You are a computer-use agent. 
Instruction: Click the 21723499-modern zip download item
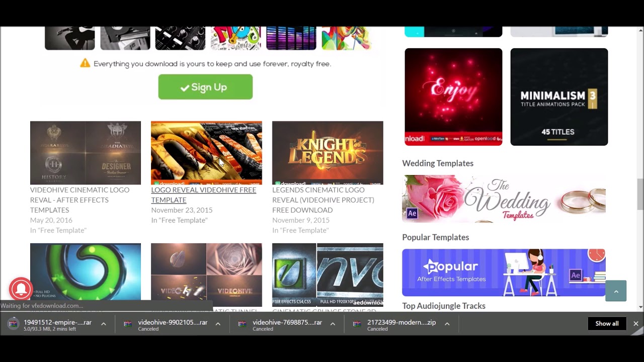coord(401,324)
